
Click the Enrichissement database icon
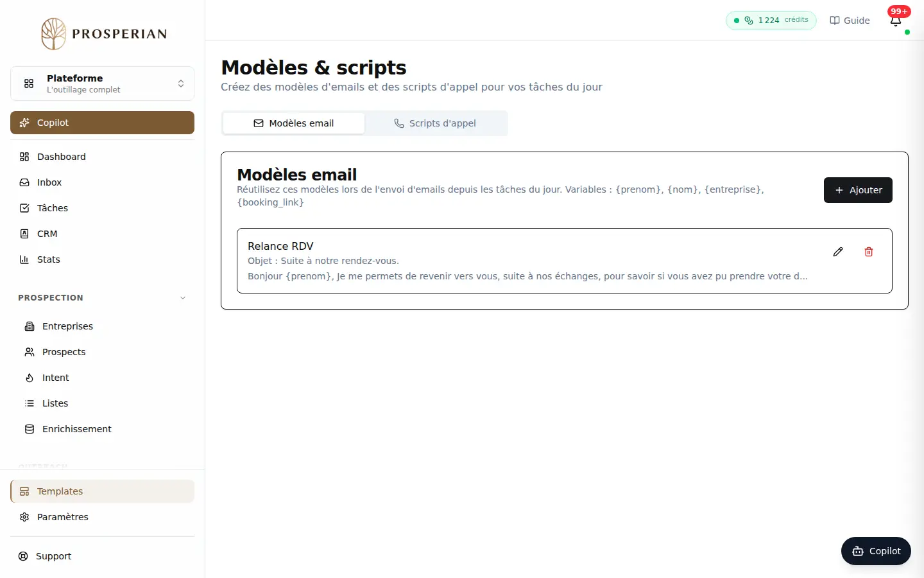30,429
